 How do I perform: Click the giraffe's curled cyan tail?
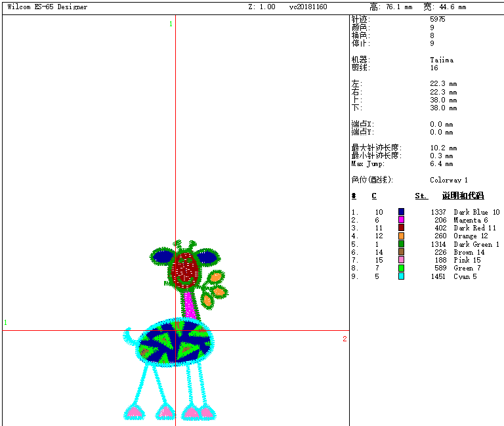tap(129, 336)
